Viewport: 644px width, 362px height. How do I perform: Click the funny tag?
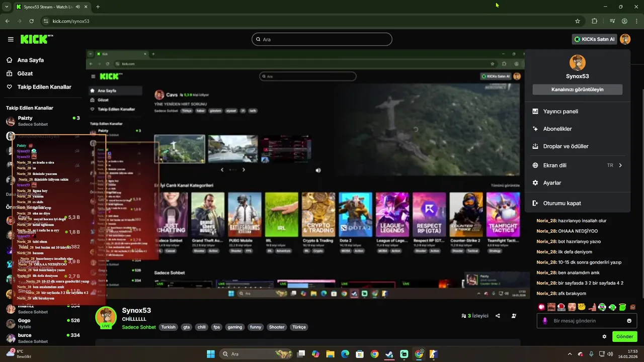(x=256, y=327)
